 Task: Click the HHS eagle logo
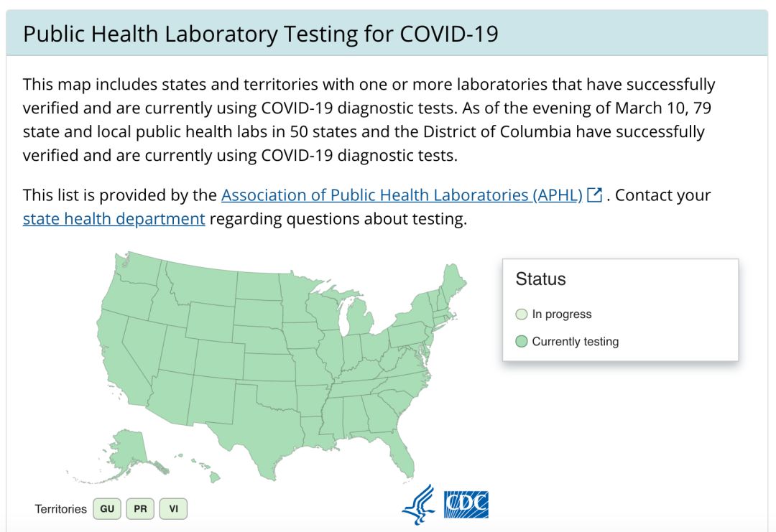pos(418,504)
